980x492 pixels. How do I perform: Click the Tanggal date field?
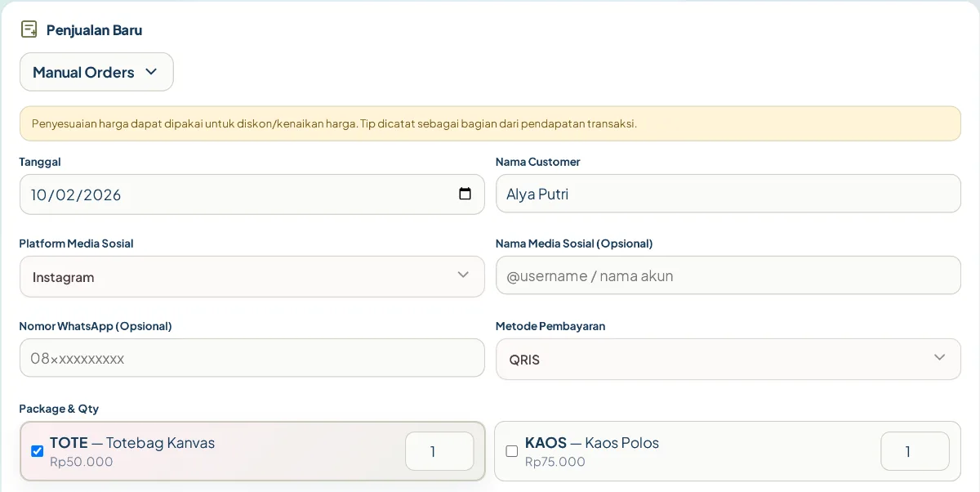click(252, 195)
